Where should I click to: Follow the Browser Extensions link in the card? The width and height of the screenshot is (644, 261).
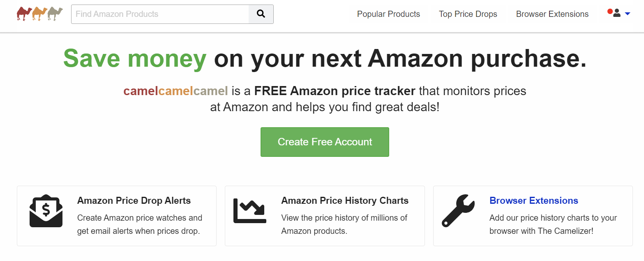[x=533, y=200]
